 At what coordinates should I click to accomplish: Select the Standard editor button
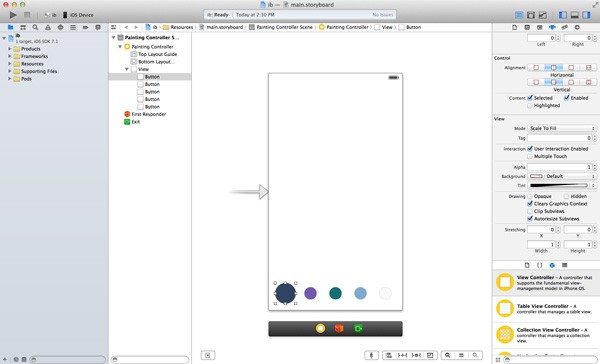[x=519, y=15]
